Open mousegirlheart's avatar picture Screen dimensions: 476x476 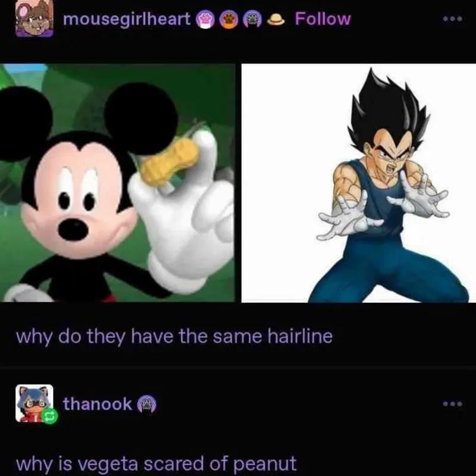click(35, 18)
